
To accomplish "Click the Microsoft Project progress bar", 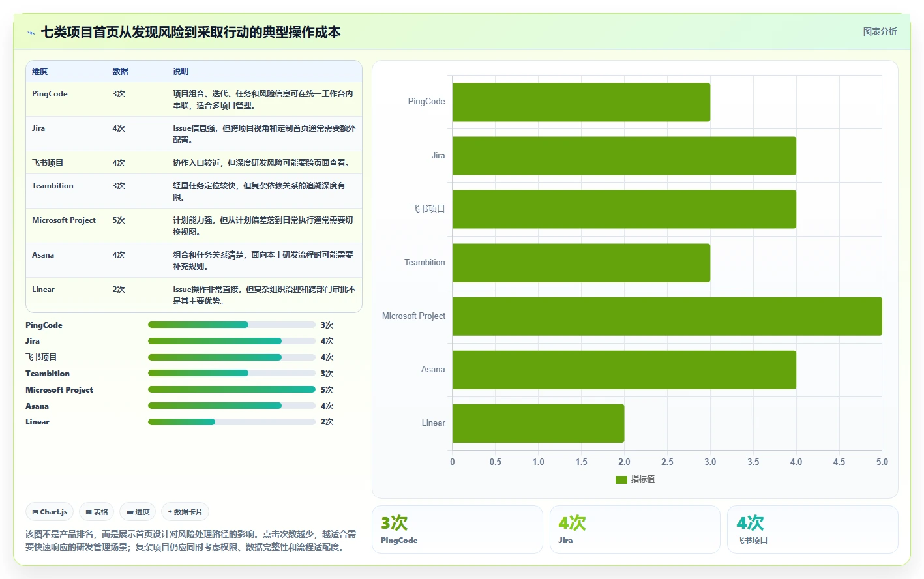I will (x=231, y=389).
